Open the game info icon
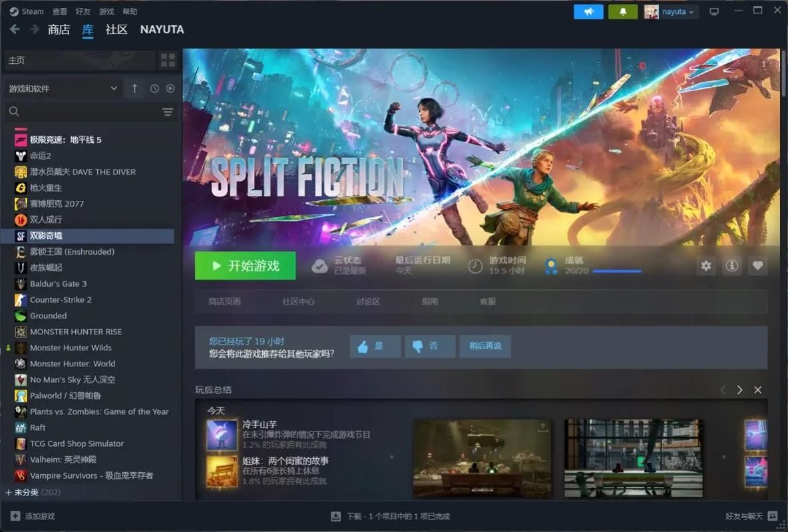The image size is (788, 532). [x=731, y=266]
